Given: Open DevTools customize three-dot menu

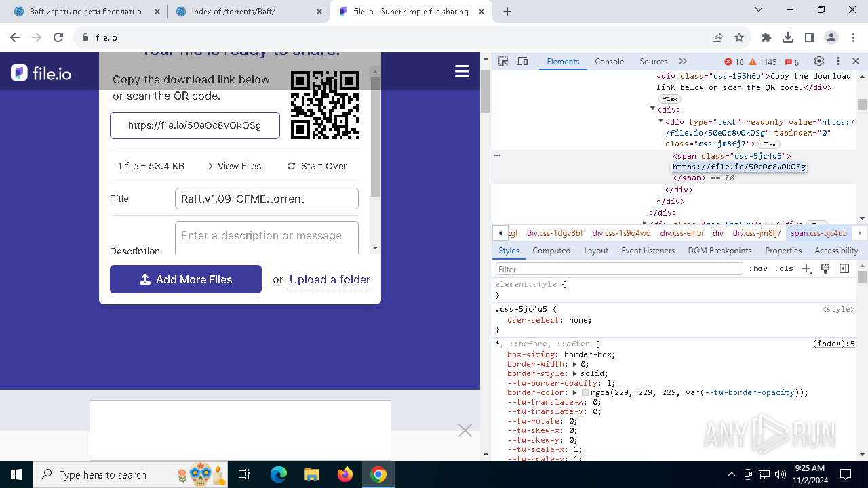Looking at the screenshot, I should (x=838, y=61).
